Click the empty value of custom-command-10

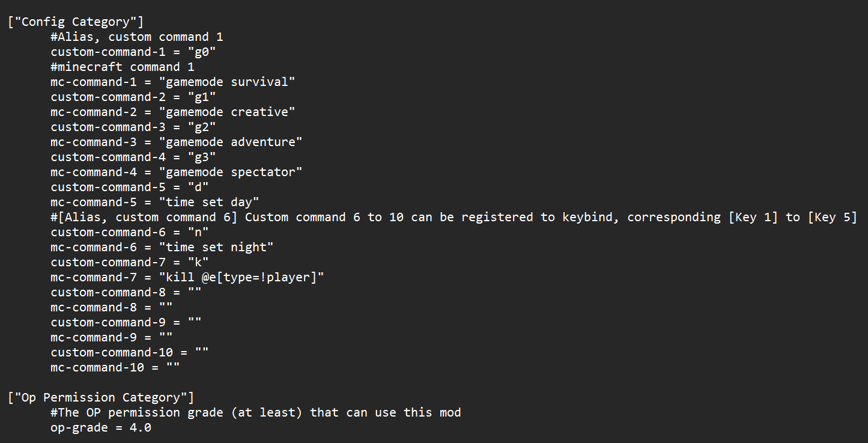point(201,353)
